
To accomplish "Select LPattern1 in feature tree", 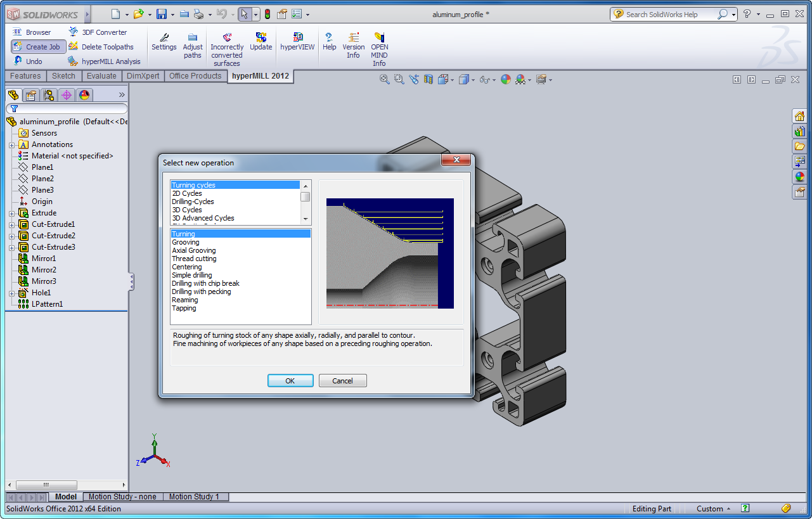I will 47,304.
